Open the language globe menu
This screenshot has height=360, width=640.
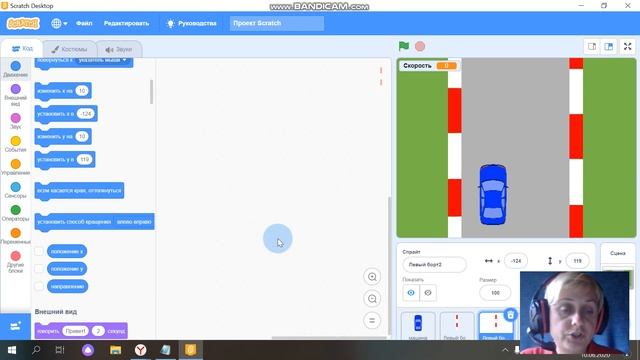click(x=59, y=23)
